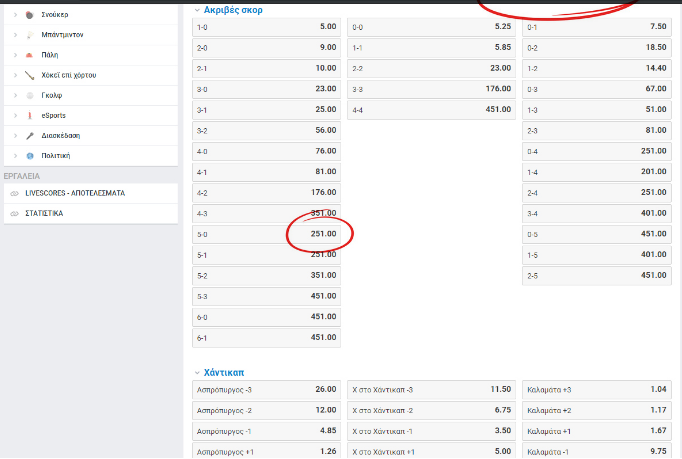Select draw score 0-0 at 5.25
This screenshot has height=459, width=682.
tap(431, 27)
